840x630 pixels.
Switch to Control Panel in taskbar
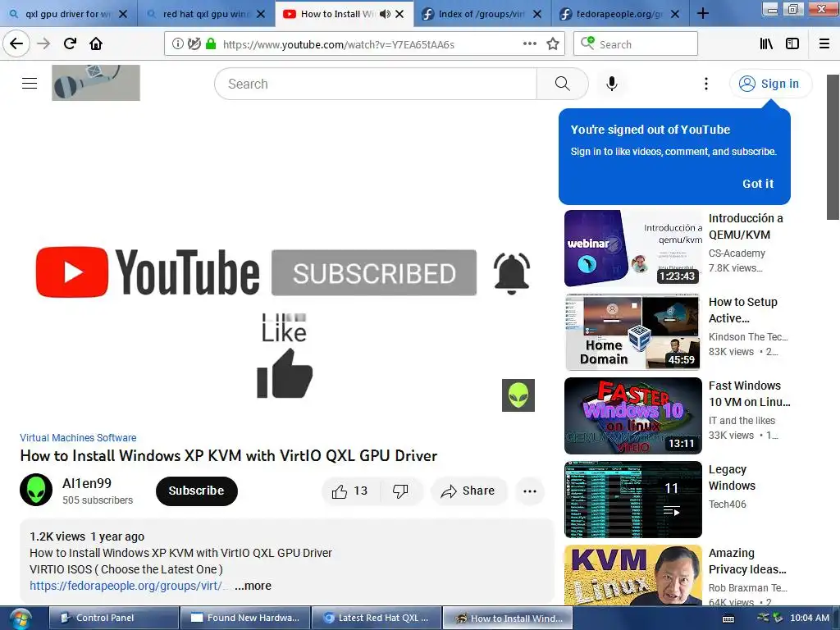tap(113, 619)
